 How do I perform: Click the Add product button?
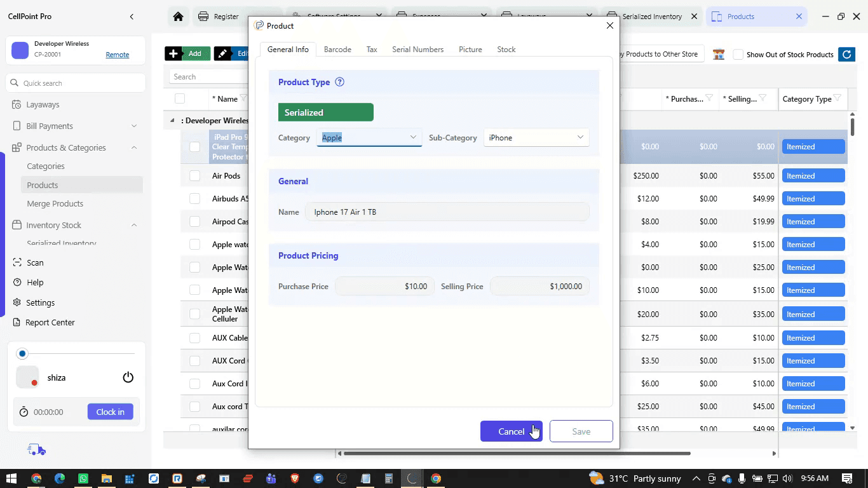(x=188, y=53)
